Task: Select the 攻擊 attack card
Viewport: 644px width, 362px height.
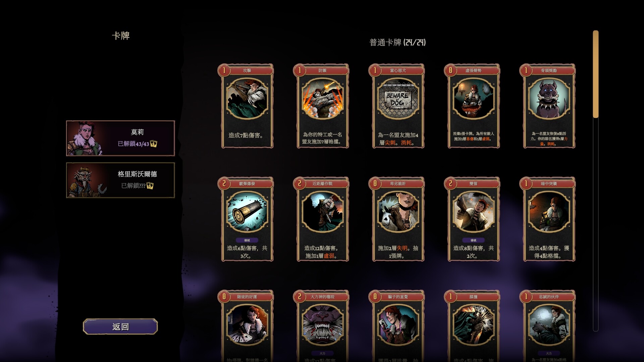Action: coord(247,106)
